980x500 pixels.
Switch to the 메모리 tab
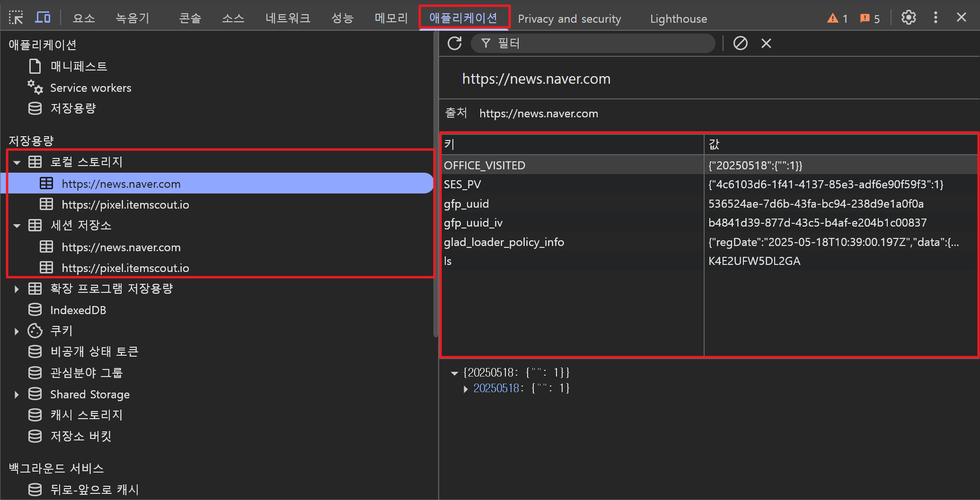391,18
